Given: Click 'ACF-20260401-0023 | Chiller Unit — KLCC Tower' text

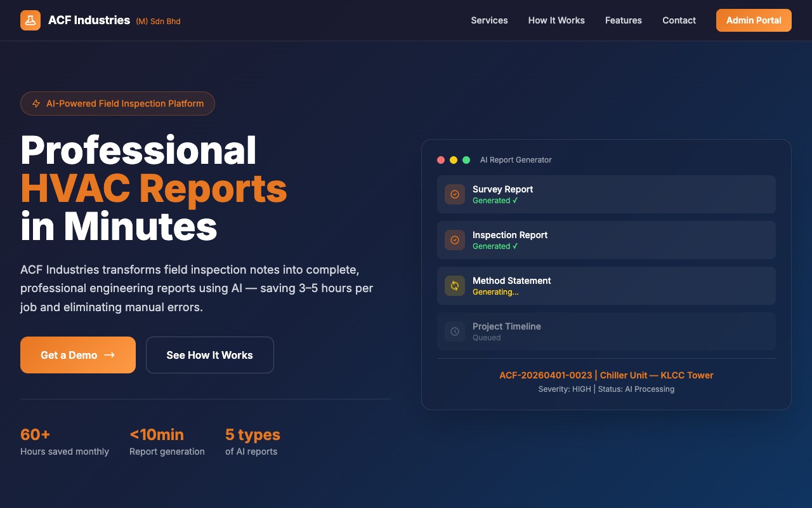Looking at the screenshot, I should point(606,375).
